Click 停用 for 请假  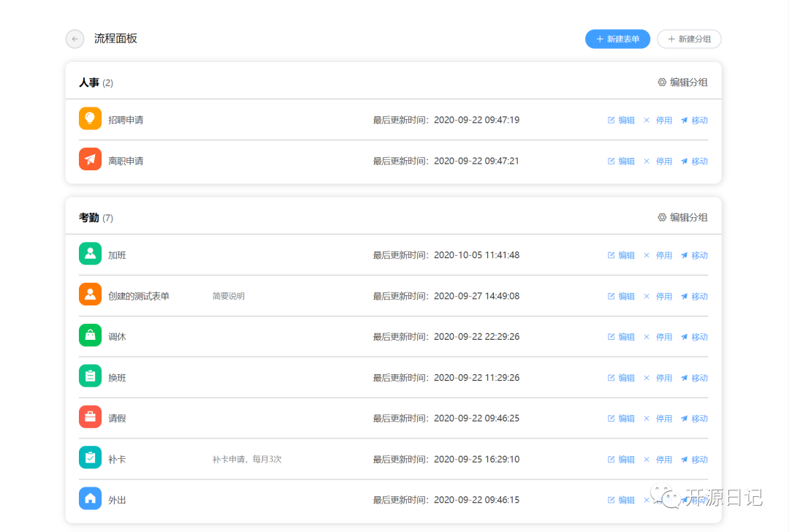[657, 418]
